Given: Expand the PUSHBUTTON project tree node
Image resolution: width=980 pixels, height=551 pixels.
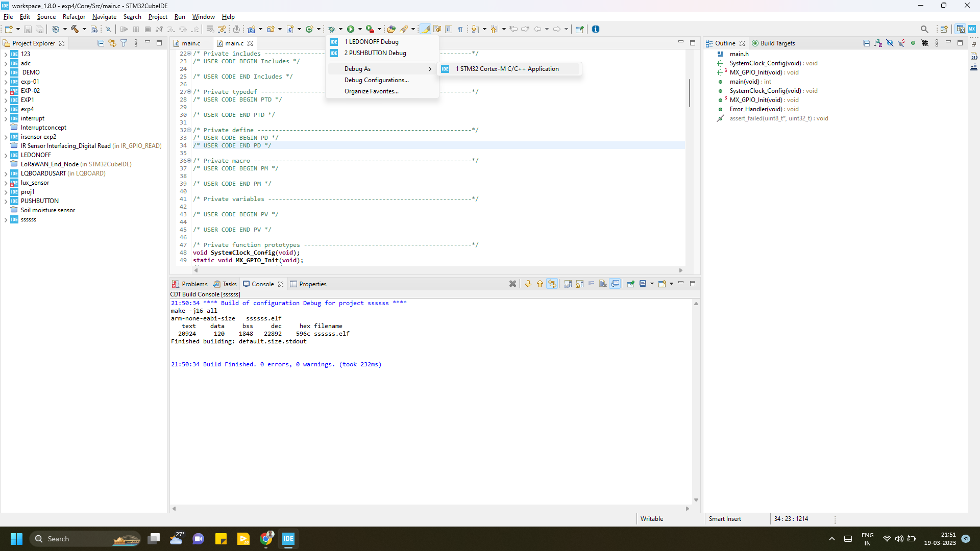Looking at the screenshot, I should (5, 201).
